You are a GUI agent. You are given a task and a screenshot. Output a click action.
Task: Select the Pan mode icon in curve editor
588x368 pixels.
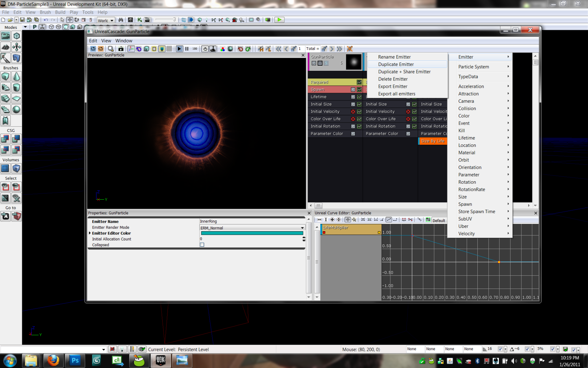click(348, 220)
